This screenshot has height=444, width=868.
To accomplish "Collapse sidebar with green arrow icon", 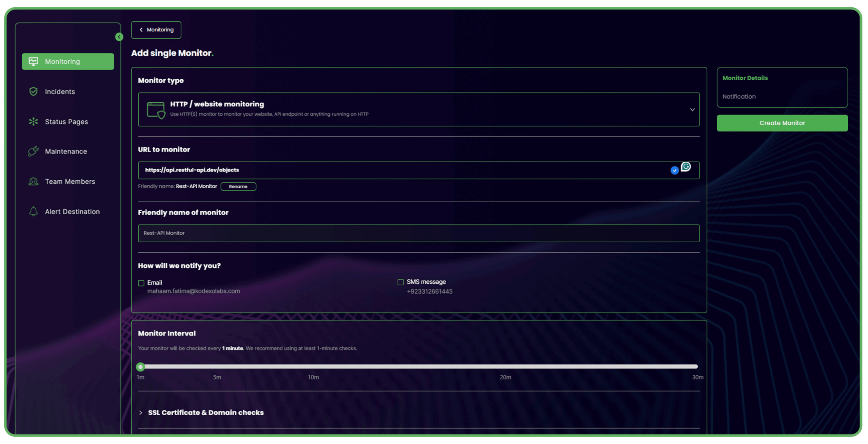I will (x=119, y=37).
